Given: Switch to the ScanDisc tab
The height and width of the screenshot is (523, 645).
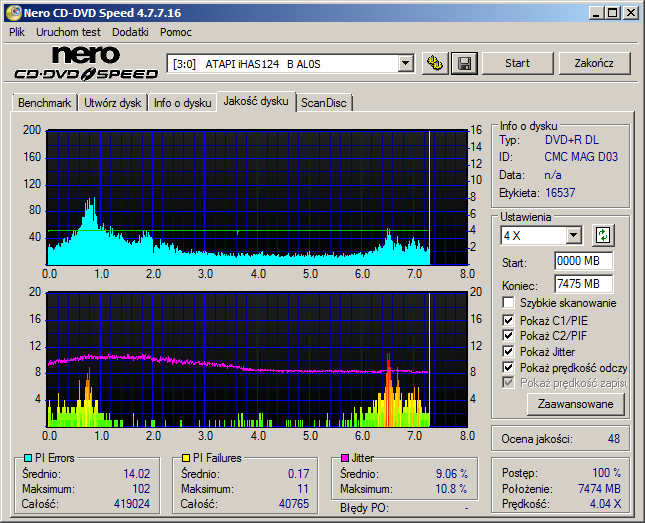Looking at the screenshot, I should click(324, 103).
